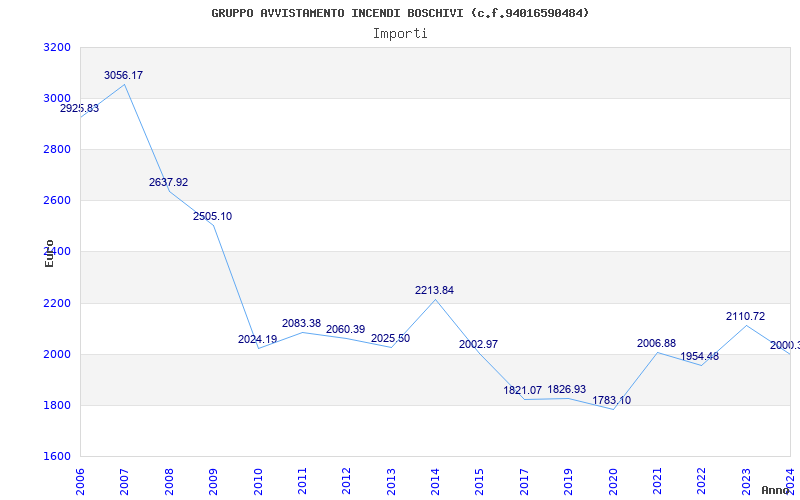Click the 2505.10 value label
800x500 pixels.
(x=212, y=216)
